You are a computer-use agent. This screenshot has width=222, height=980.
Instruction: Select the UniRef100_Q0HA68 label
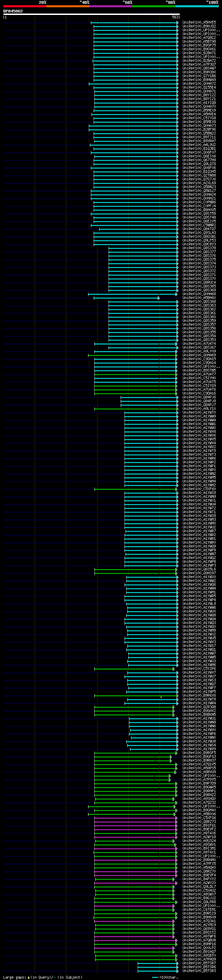point(199,294)
